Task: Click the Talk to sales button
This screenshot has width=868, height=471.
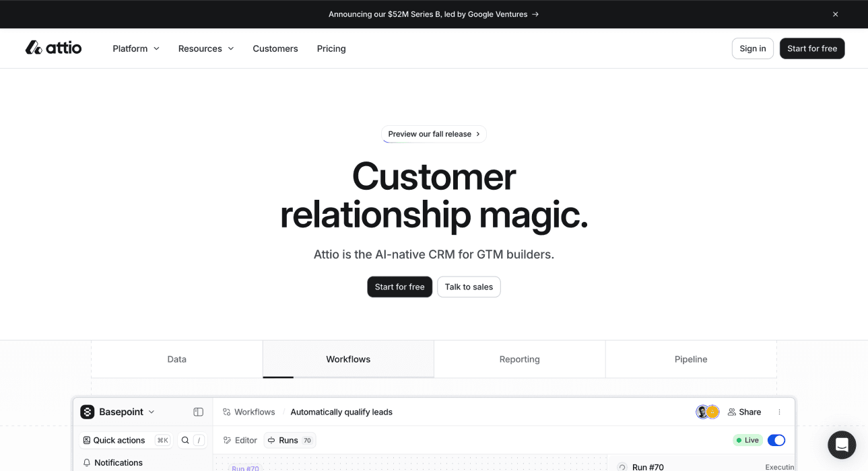Action: (469, 287)
